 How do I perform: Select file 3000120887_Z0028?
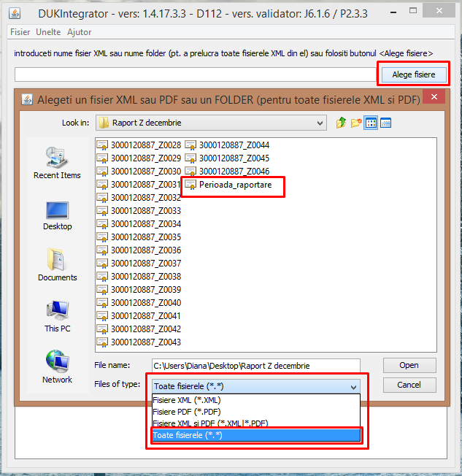(139, 145)
